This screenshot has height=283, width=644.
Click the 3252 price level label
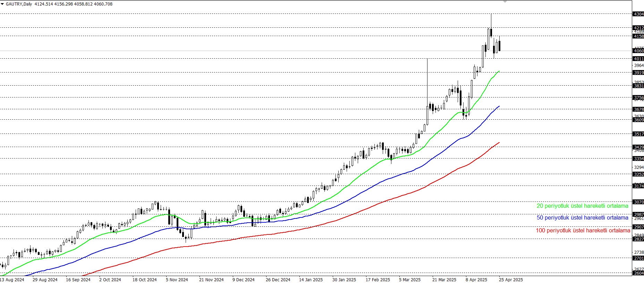(x=638, y=174)
